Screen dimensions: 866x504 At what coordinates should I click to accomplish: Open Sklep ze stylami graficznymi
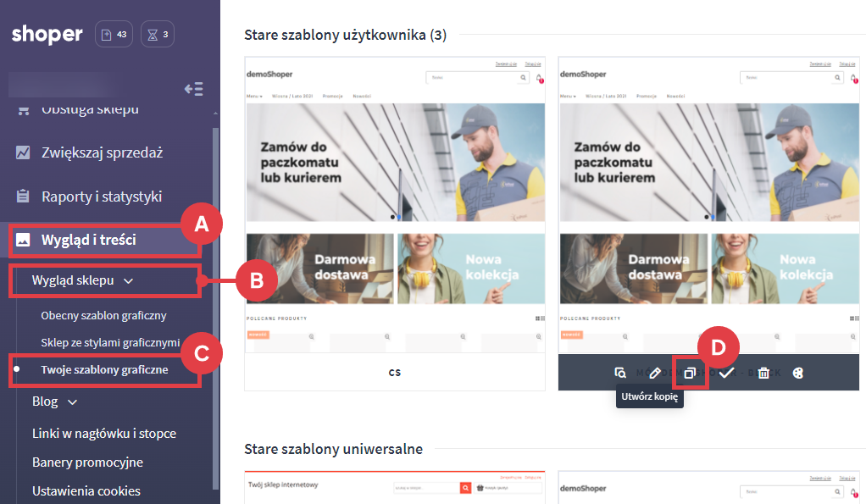(x=110, y=343)
